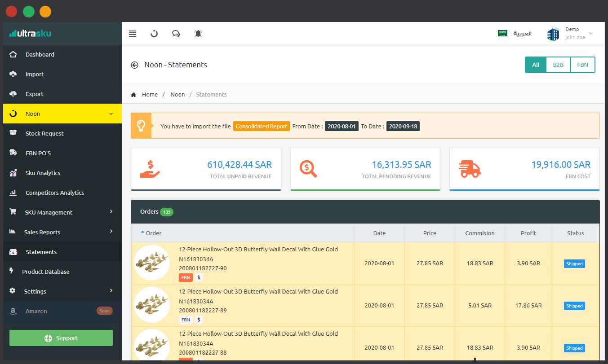
Task: Switch filter to B2B
Action: click(558, 65)
